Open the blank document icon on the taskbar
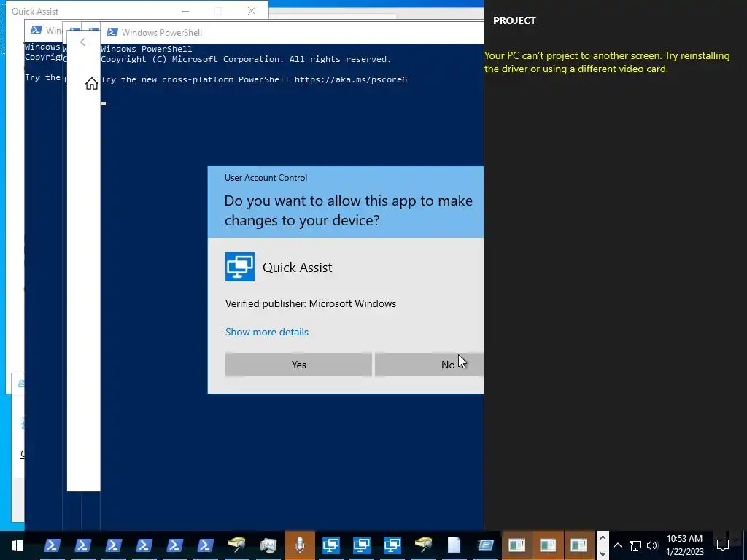Image resolution: width=747 pixels, height=560 pixels. pyautogui.click(x=454, y=545)
